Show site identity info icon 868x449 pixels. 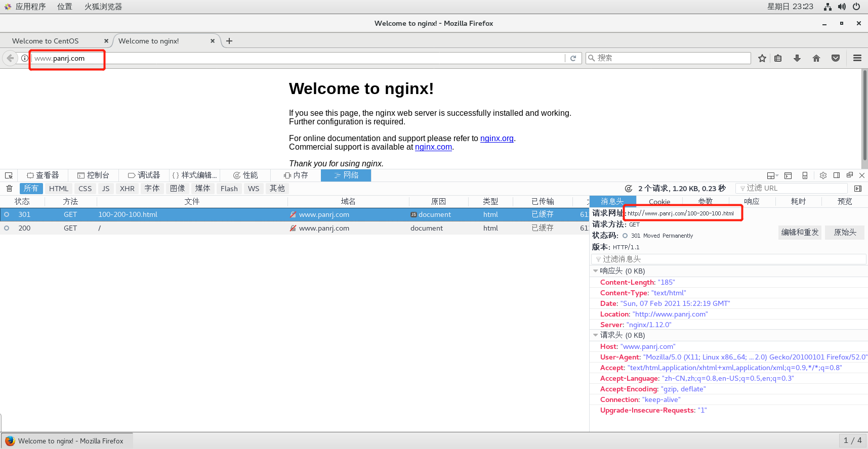point(24,58)
